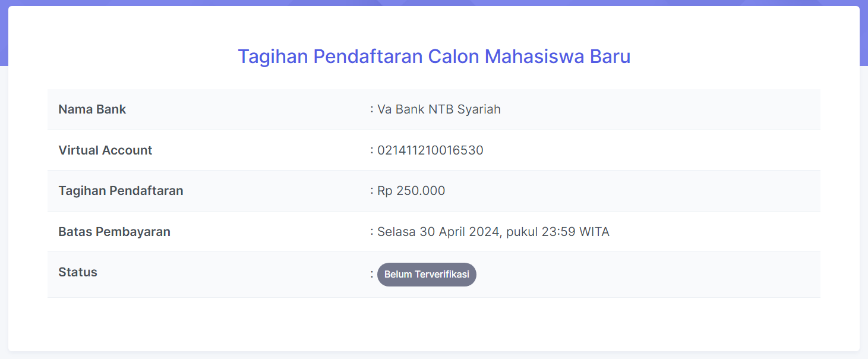The height and width of the screenshot is (359, 868).
Task: Click the Rp 250.000 bill amount
Action: [411, 191]
